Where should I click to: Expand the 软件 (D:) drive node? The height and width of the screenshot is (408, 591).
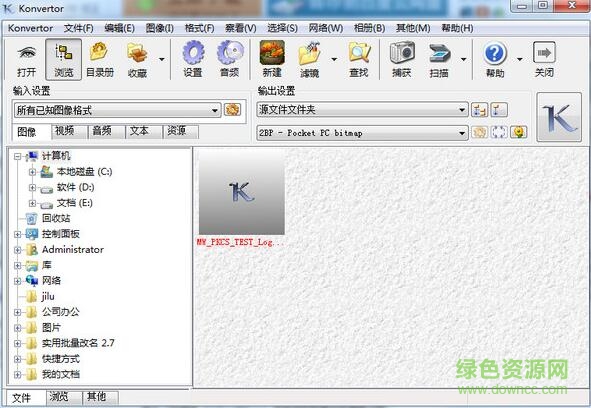[32, 187]
